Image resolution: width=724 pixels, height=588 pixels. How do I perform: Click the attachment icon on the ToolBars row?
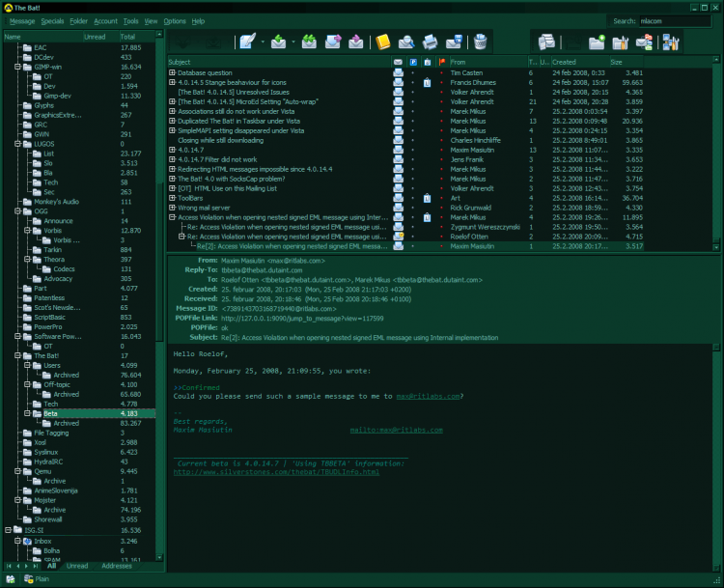point(427,198)
